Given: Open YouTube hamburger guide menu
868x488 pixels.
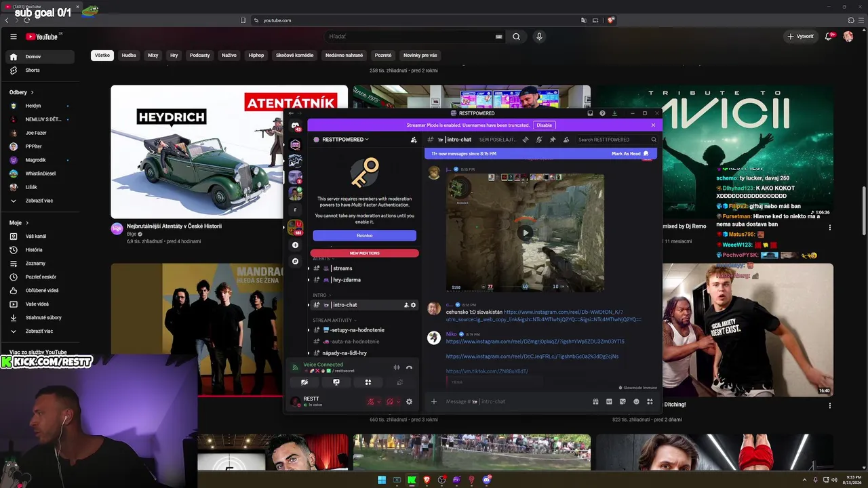Looking at the screenshot, I should (13, 37).
